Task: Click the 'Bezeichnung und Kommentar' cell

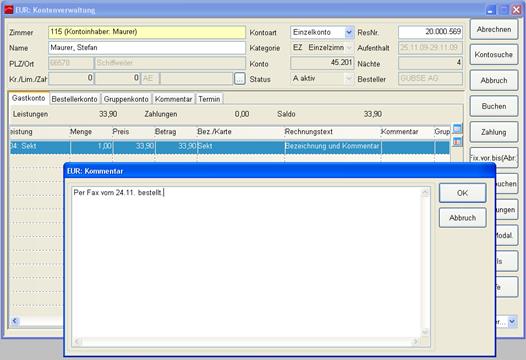Action: 332,146
